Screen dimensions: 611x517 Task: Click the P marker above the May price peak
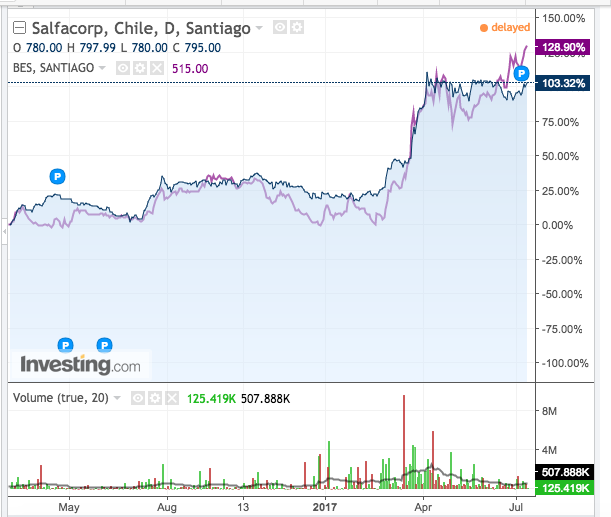tap(58, 176)
